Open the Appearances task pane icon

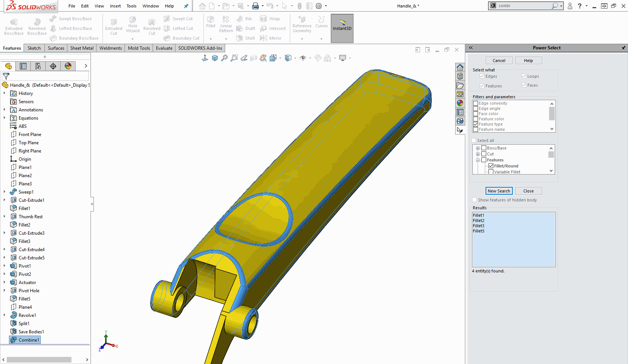[460, 103]
